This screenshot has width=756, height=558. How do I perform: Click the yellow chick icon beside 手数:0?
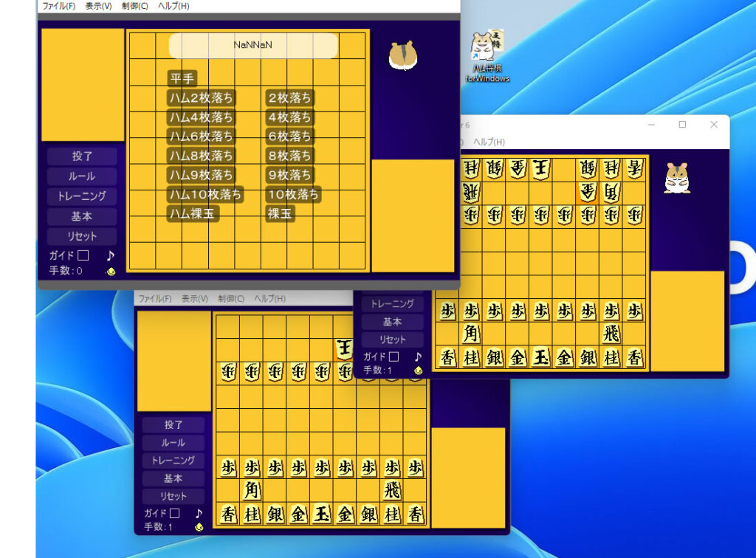[x=111, y=271]
